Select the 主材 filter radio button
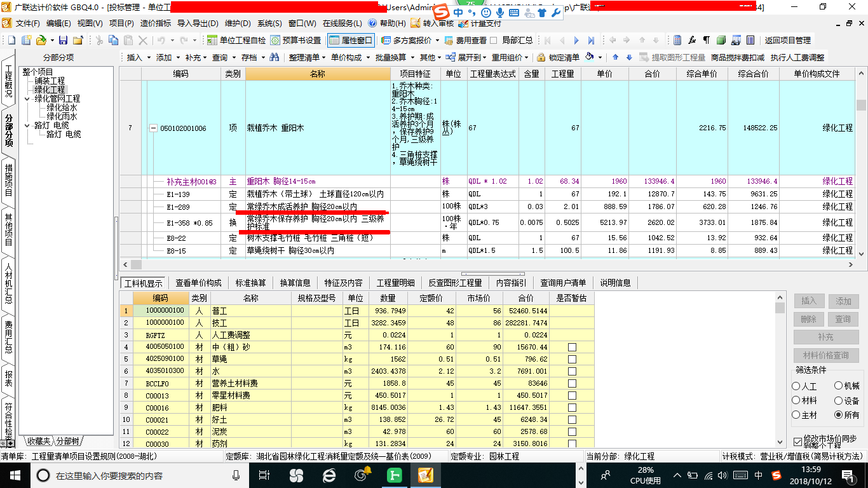The height and width of the screenshot is (488, 868). click(796, 414)
